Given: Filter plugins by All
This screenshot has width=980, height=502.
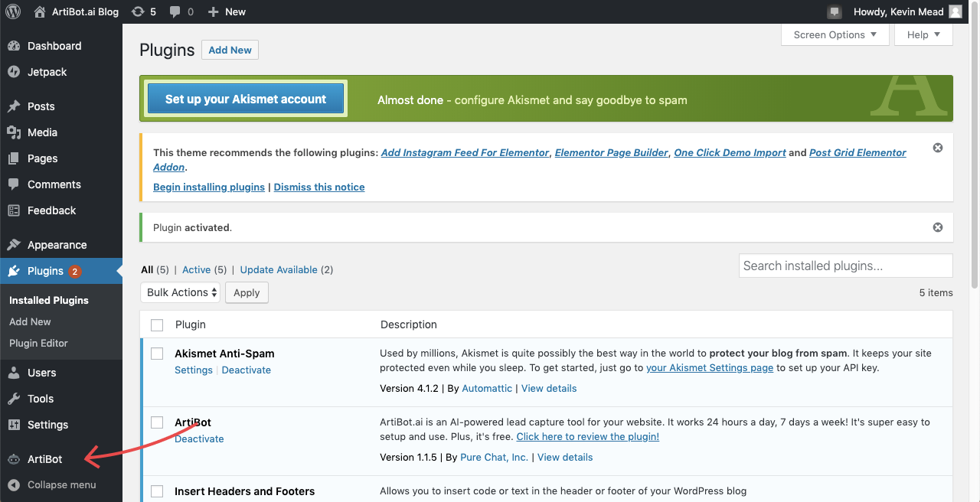Looking at the screenshot, I should [147, 269].
